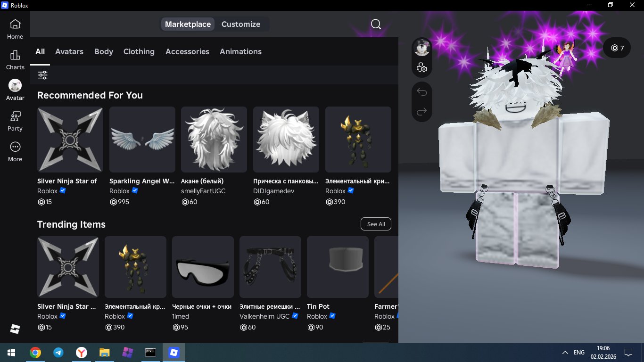
Task: Select the Body category tab
Action: point(104,51)
